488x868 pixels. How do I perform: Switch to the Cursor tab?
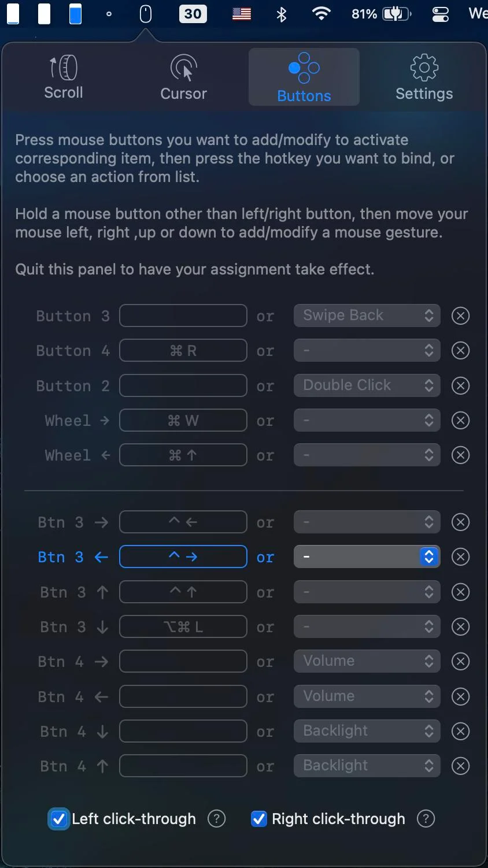pos(183,77)
